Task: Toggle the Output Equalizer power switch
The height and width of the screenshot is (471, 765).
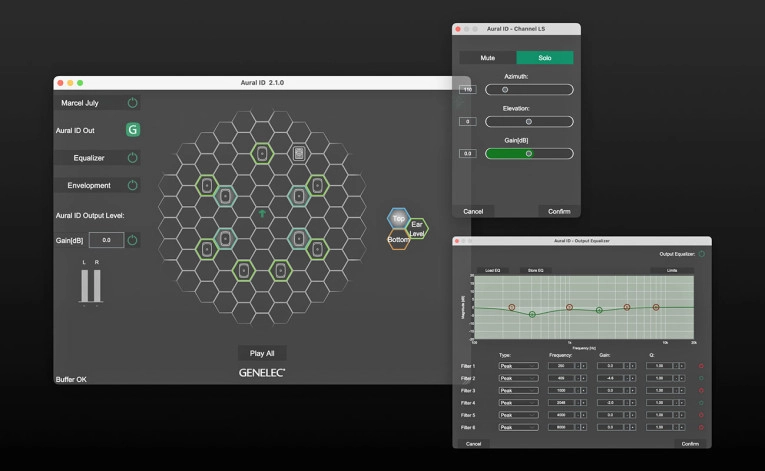Action: tap(702, 254)
